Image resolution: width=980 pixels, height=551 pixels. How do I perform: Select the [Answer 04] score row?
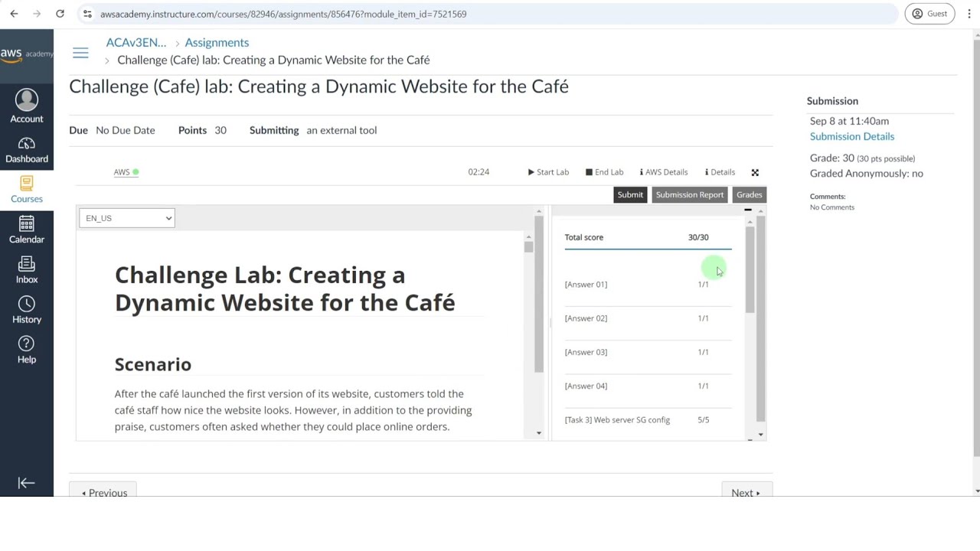(648, 386)
